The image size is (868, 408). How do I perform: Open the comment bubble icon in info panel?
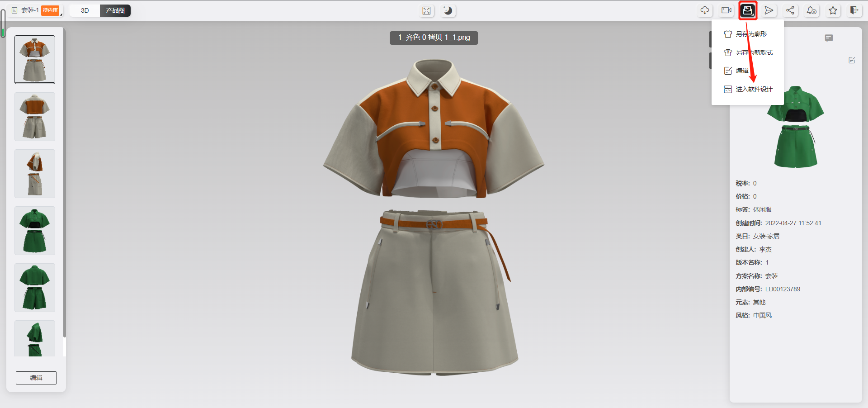pyautogui.click(x=828, y=38)
